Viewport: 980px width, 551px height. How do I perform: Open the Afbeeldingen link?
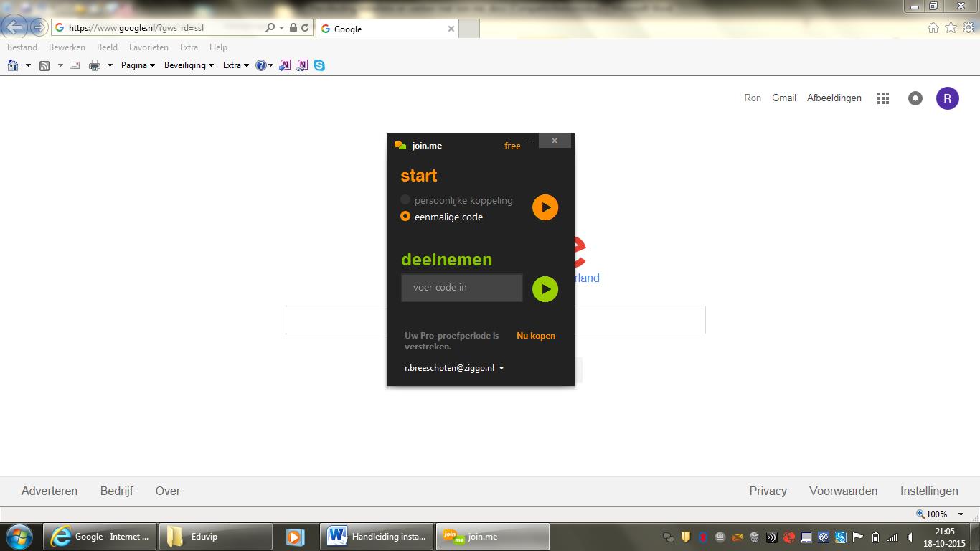coord(834,98)
